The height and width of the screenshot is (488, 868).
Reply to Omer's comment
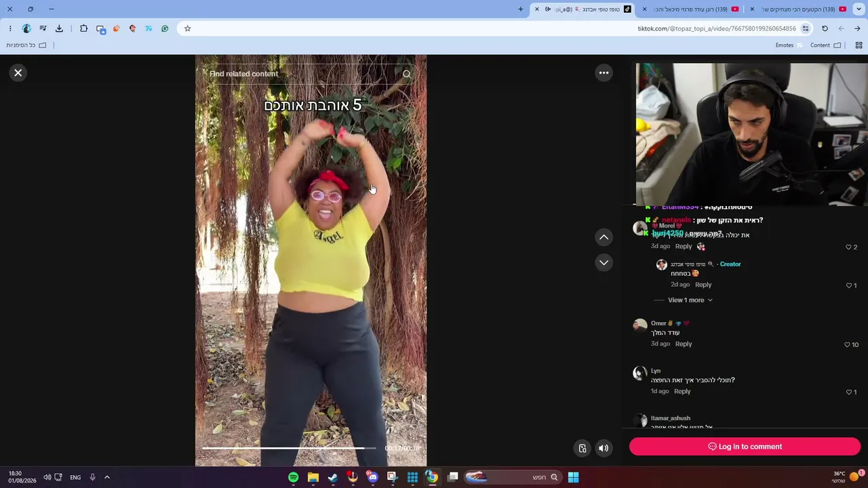[684, 344]
